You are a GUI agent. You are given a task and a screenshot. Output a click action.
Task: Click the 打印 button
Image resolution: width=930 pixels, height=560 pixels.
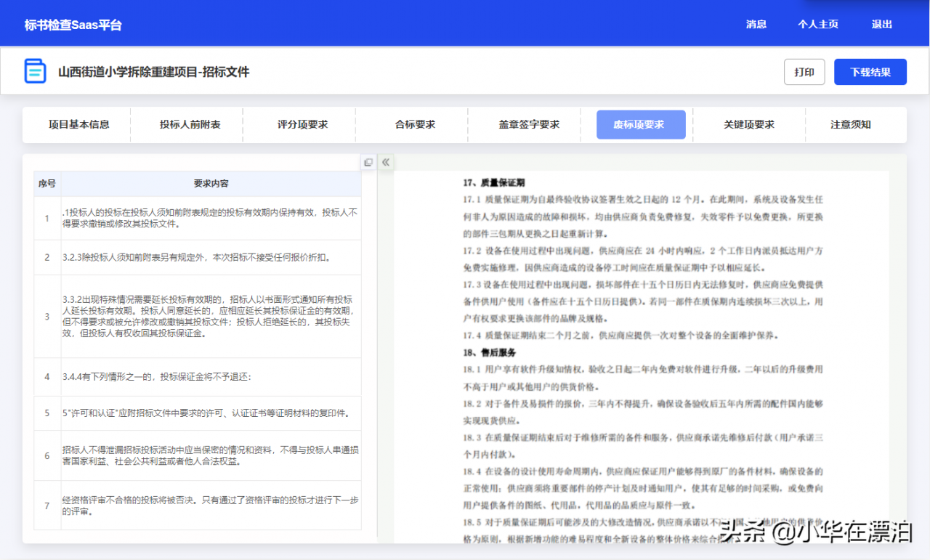(x=804, y=72)
